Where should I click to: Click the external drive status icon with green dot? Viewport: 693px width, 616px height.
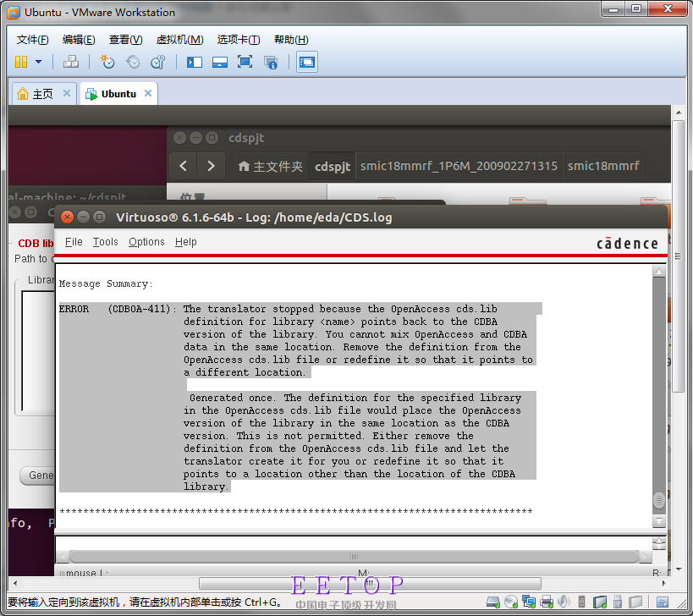pyautogui.click(x=600, y=602)
